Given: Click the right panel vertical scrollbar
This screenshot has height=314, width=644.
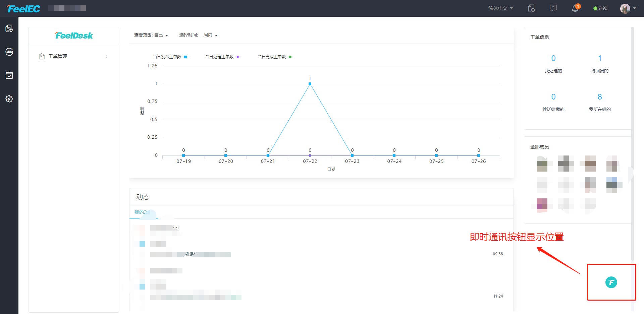Looking at the screenshot, I should pyautogui.click(x=633, y=144).
